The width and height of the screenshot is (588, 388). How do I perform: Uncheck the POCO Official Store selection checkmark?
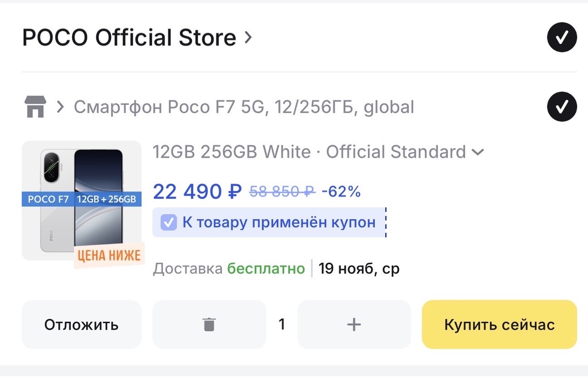click(x=562, y=37)
